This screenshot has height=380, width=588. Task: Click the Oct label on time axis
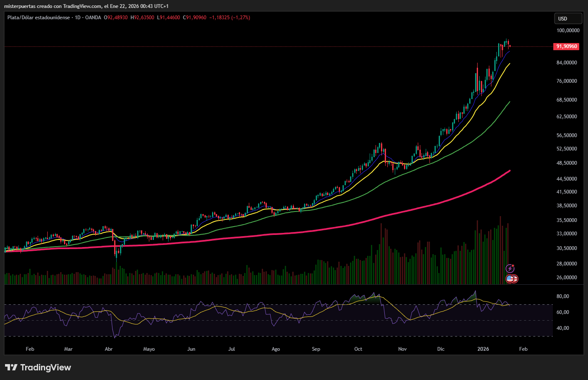[358, 349]
